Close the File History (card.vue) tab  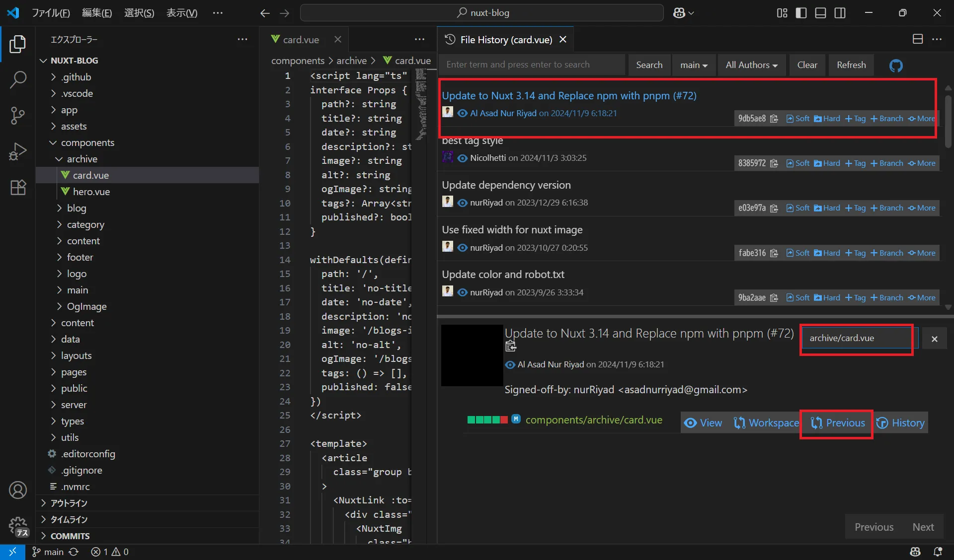click(x=563, y=39)
